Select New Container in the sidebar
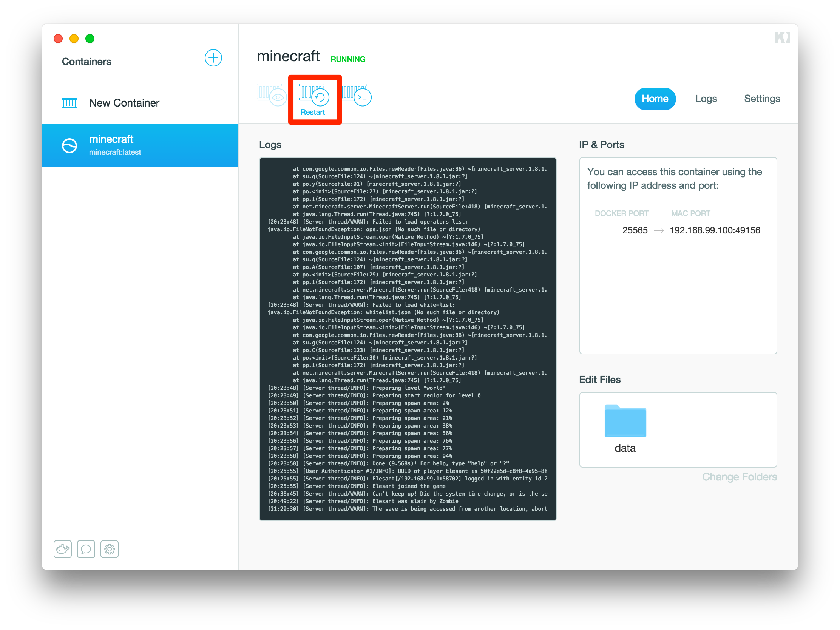This screenshot has height=630, width=840. (124, 103)
